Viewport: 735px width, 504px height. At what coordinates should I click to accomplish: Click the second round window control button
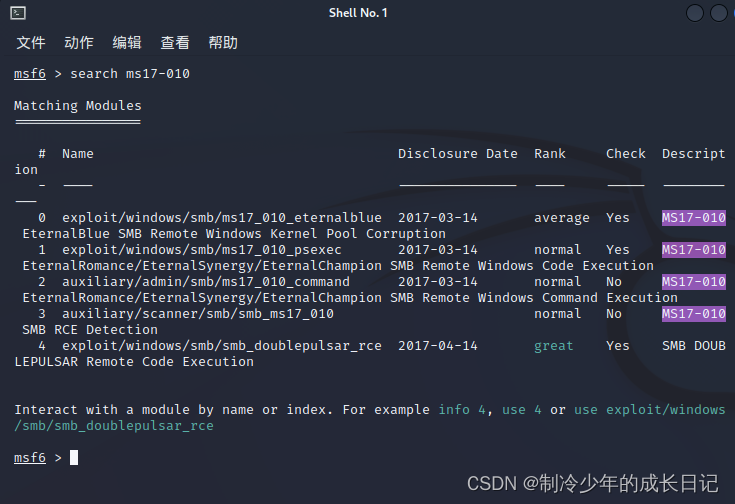pyautogui.click(x=719, y=13)
